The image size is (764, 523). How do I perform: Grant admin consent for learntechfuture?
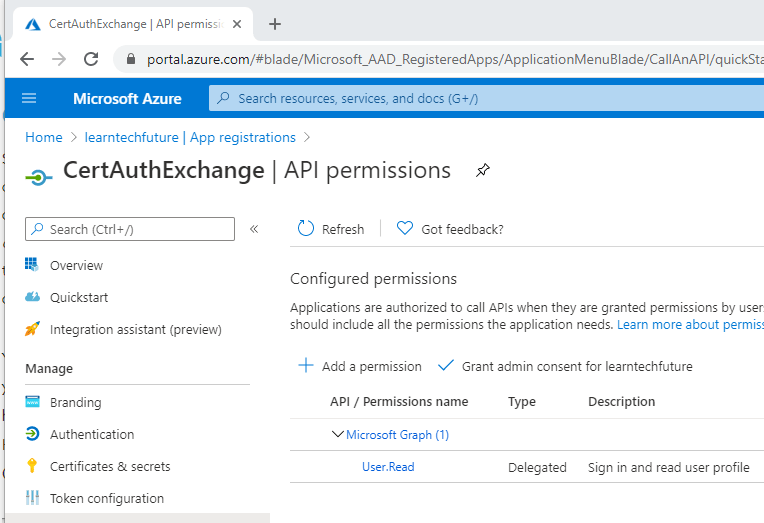click(x=566, y=366)
